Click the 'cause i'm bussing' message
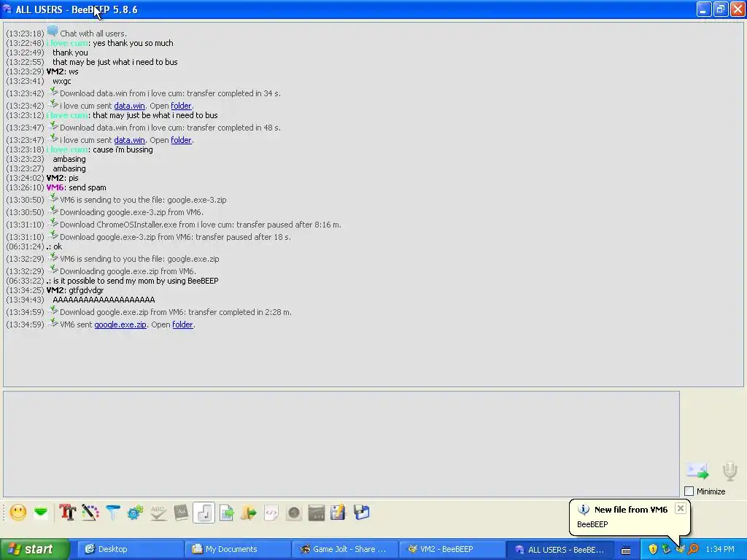The image size is (747, 560). (x=123, y=149)
